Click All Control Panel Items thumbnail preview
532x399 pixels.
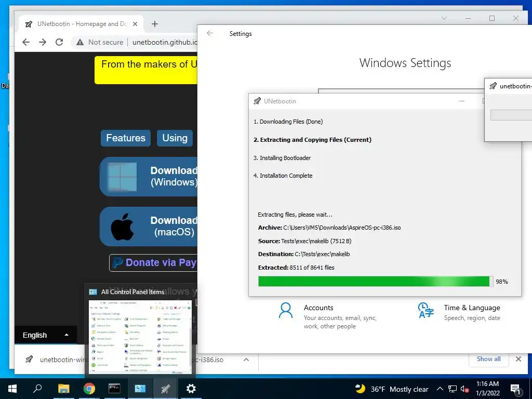(x=140, y=337)
